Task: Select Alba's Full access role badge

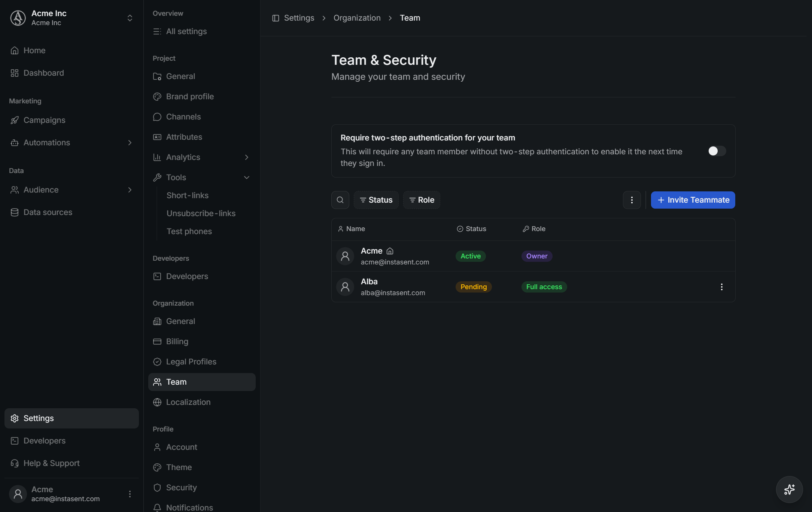Action: click(544, 287)
